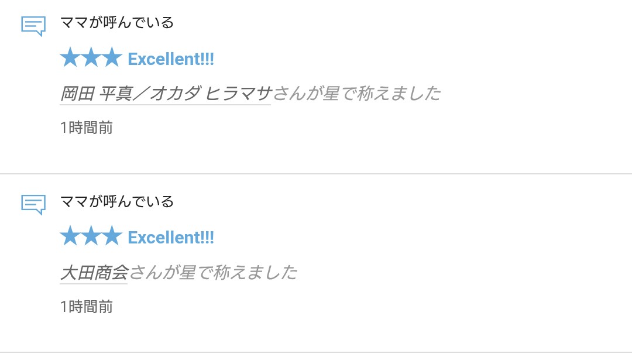Screen dimensions: 632x364
Task: Click さんが星で称えました text after 大田商会
Action: 213,273
